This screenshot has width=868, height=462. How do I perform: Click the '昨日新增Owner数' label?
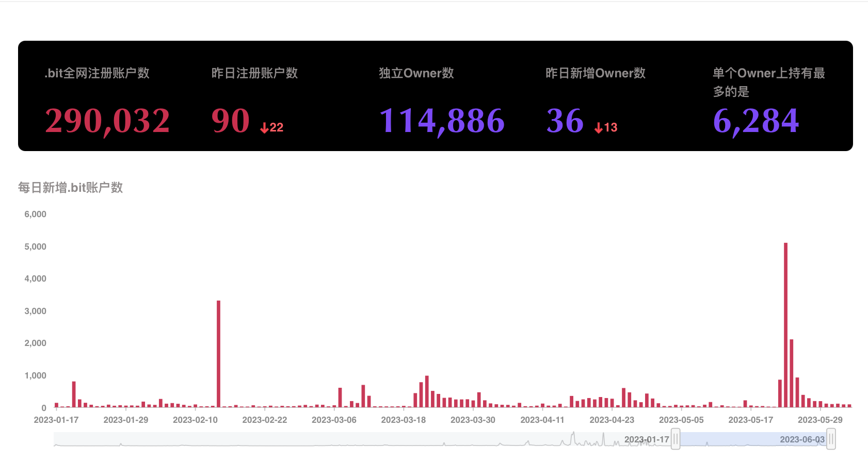596,73
